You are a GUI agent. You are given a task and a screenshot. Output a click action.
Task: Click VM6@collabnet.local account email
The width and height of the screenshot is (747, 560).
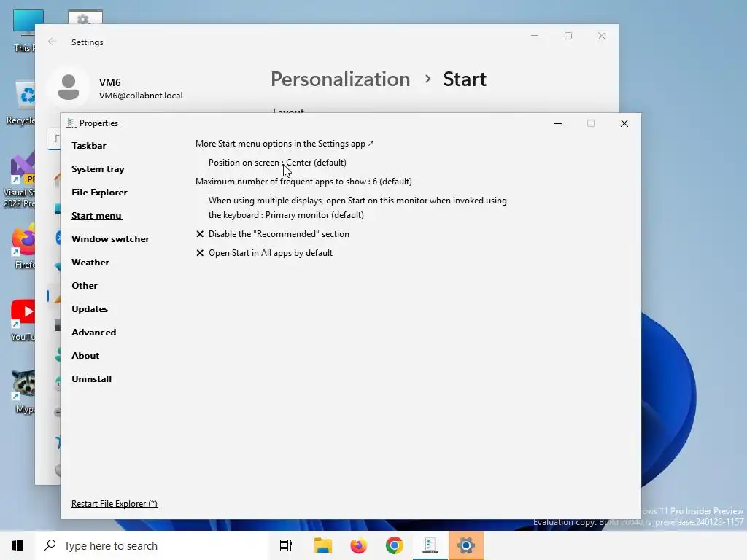coord(141,96)
